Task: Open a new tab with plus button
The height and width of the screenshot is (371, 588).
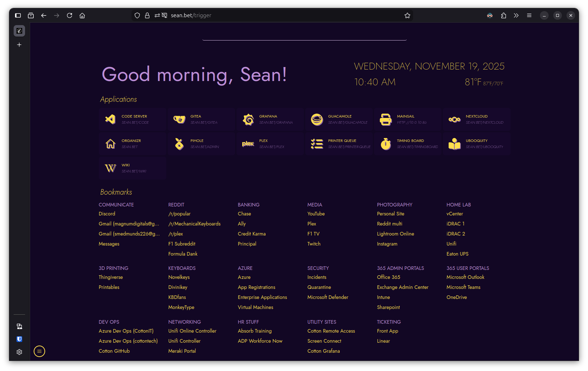Action: (x=19, y=45)
